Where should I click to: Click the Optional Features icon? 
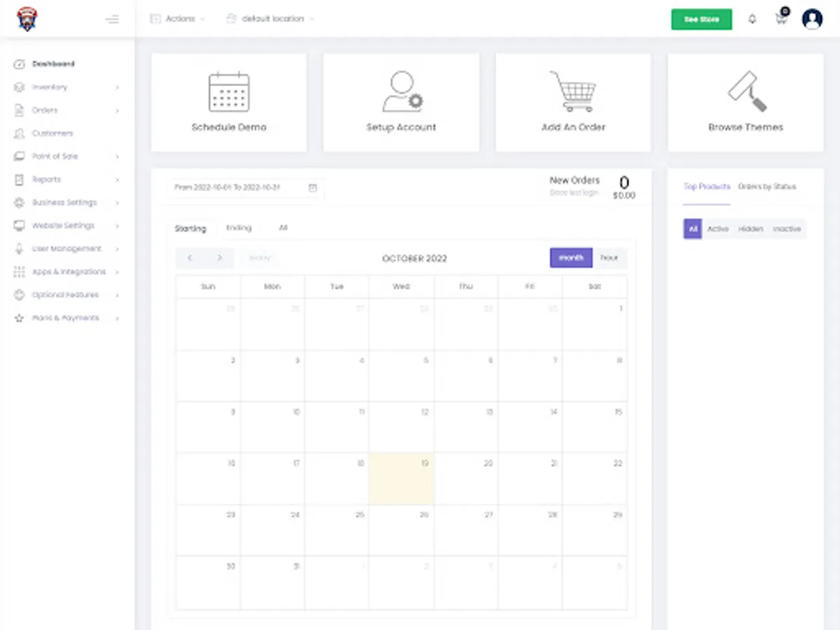tap(20, 295)
